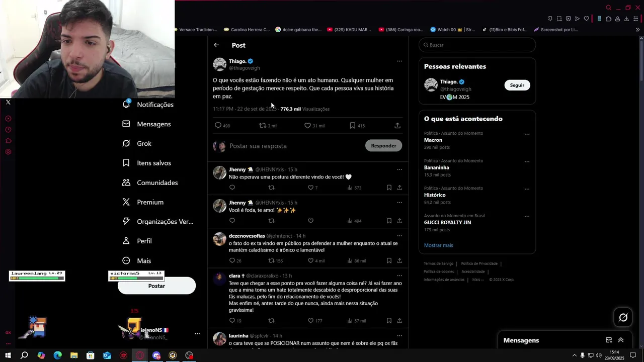Bookmark the main post with 415 saves
The image size is (644, 362).
pyautogui.click(x=352, y=125)
